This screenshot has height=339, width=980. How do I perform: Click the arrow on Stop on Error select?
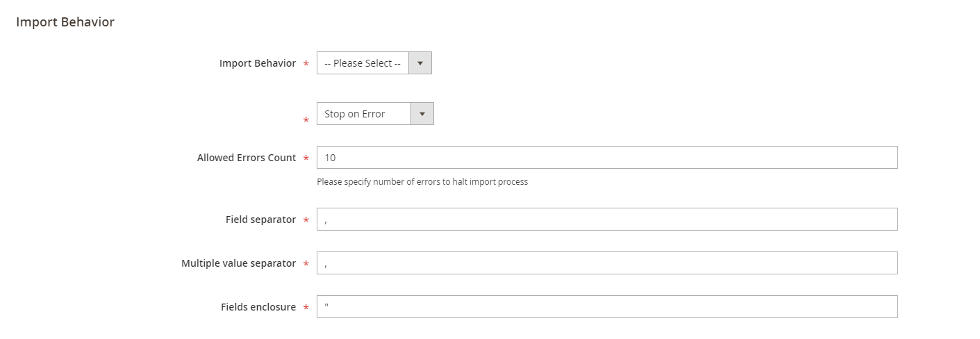click(422, 114)
